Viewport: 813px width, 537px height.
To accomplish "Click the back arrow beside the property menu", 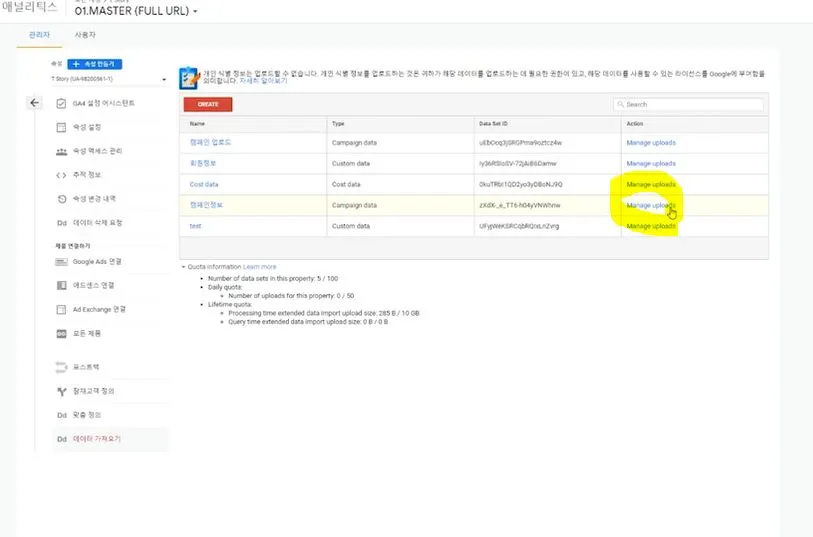I will coord(34,103).
